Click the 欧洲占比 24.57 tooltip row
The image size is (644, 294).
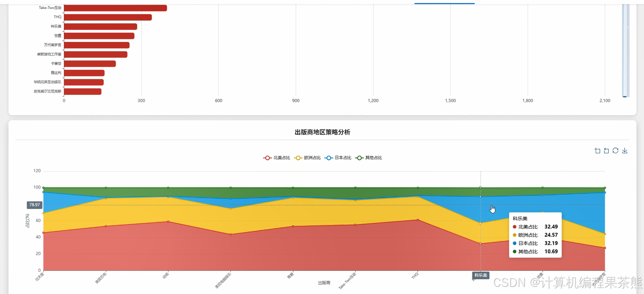click(x=535, y=235)
